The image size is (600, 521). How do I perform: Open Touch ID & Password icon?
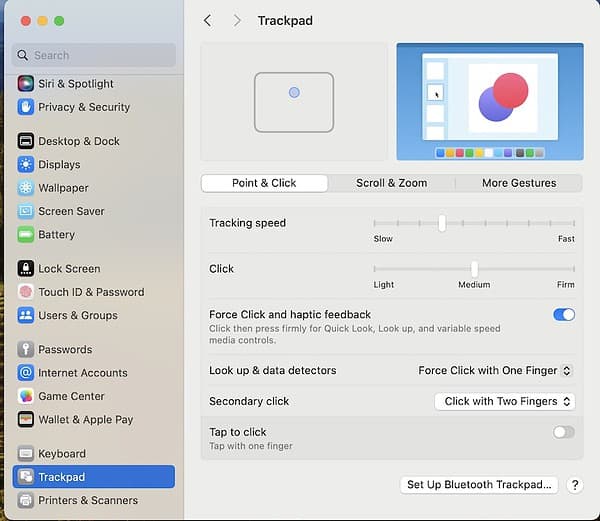tap(26, 292)
